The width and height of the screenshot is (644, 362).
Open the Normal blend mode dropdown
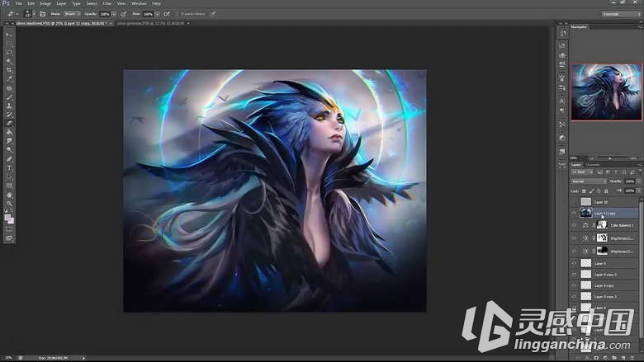(589, 181)
